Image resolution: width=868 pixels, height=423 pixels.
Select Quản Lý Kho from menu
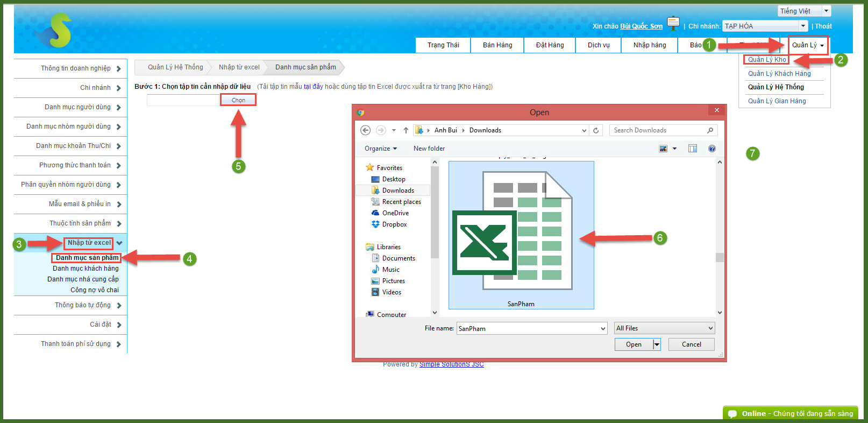coord(767,60)
